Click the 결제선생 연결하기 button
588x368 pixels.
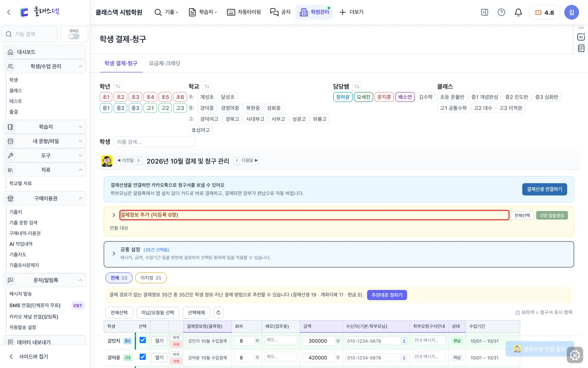[544, 189]
